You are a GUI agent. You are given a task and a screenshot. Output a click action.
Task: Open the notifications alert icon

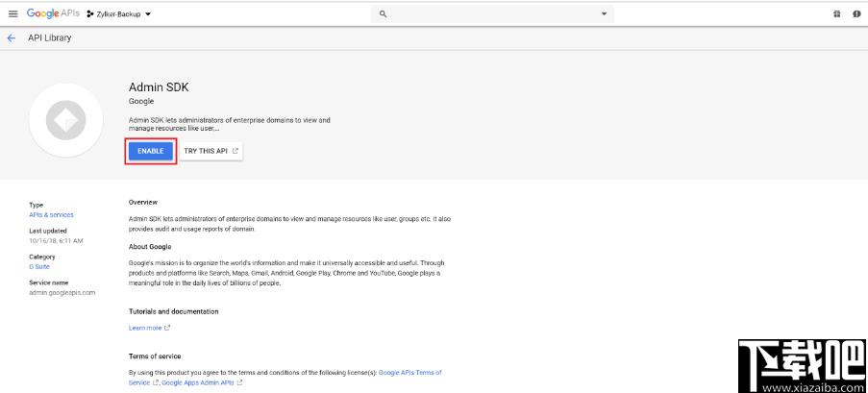click(x=856, y=13)
